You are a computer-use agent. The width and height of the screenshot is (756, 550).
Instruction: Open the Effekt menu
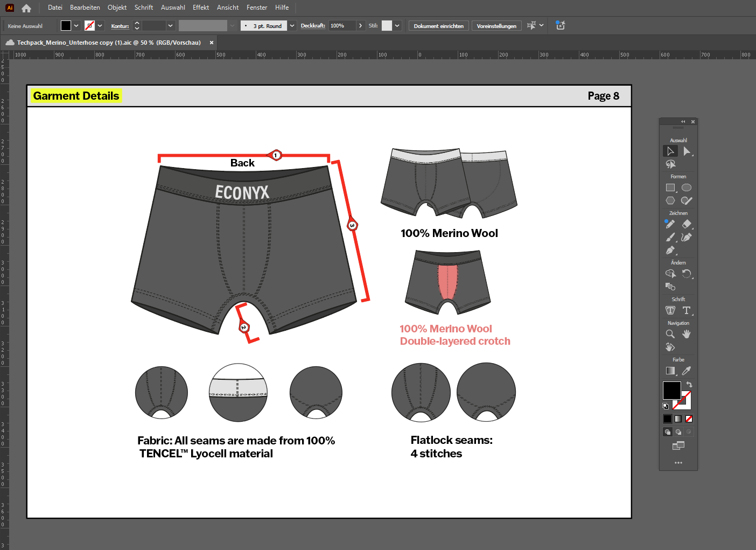pos(201,8)
